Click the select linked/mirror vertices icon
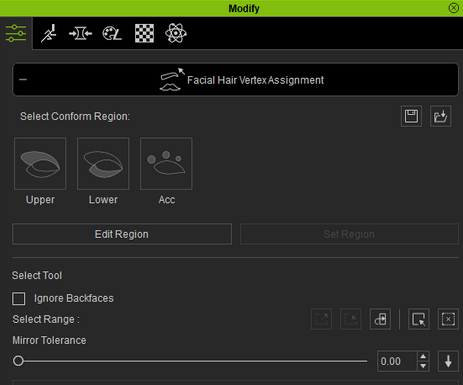 click(380, 319)
